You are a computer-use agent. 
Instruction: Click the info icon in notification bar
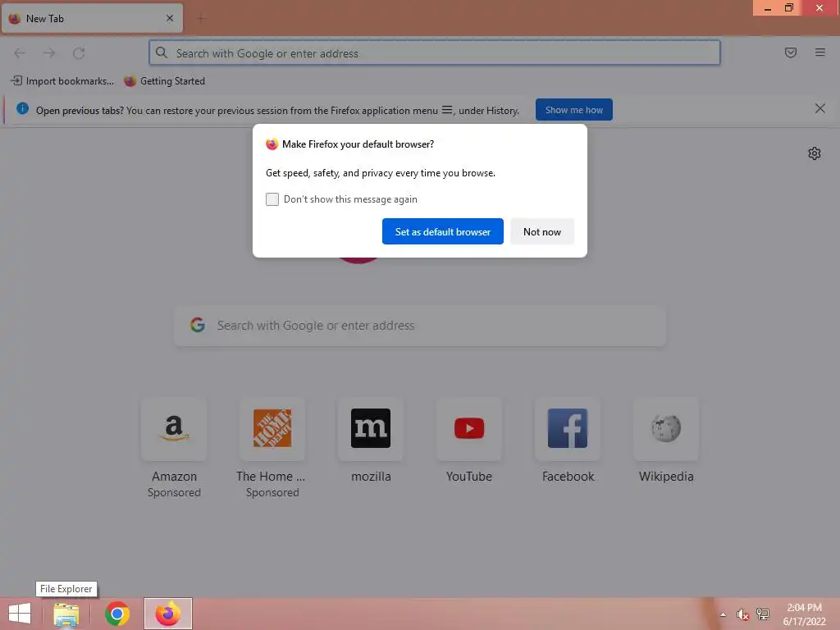pyautogui.click(x=22, y=109)
